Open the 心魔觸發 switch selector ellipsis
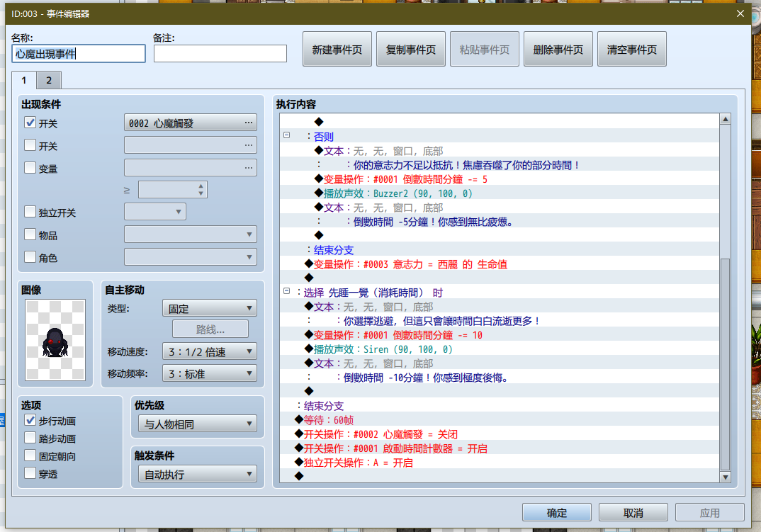This screenshot has height=532, width=761. pyautogui.click(x=249, y=123)
